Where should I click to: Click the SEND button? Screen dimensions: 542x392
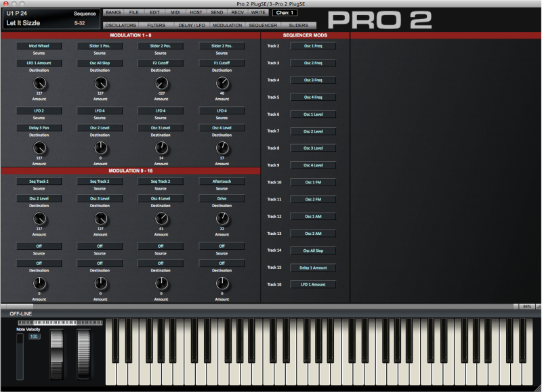coord(217,12)
